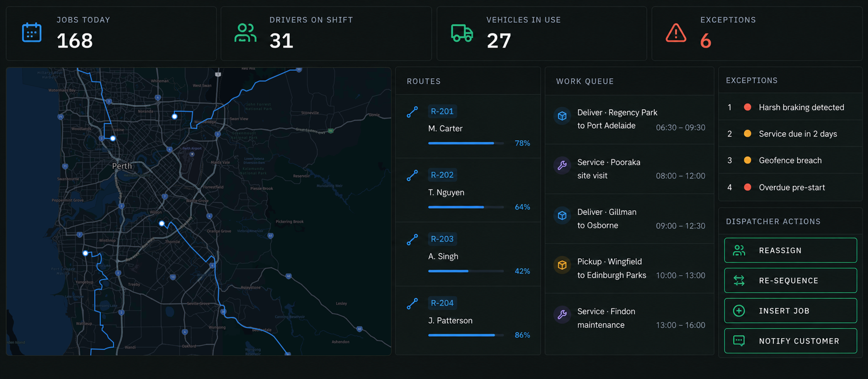Screen dimensions: 868x379
Task: Click the red dot for Harsh braking detected
Action: click(747, 107)
